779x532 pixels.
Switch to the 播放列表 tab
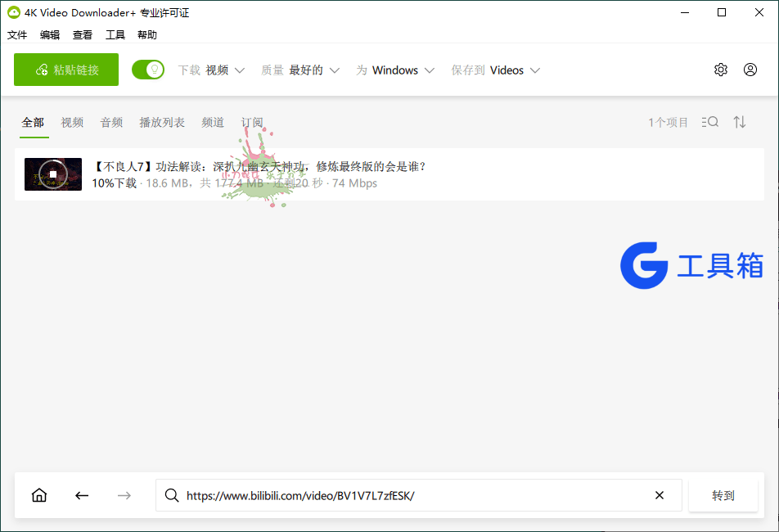pyautogui.click(x=162, y=122)
